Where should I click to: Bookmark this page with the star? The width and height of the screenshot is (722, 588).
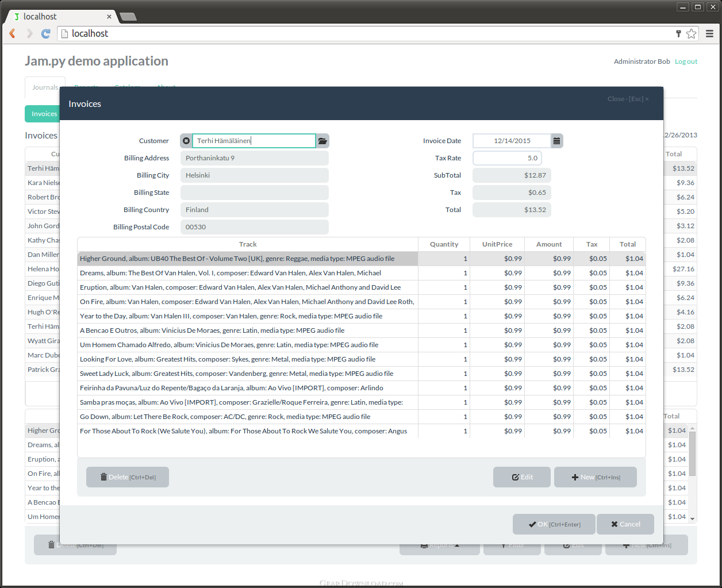point(691,33)
